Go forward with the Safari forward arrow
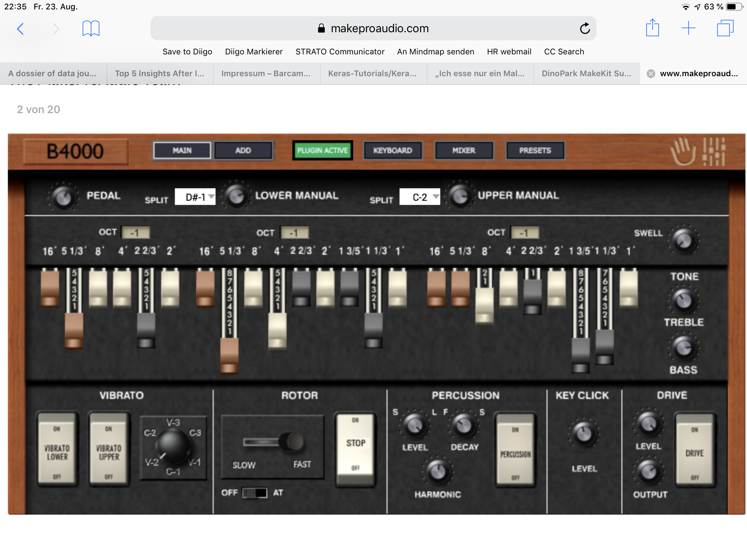 tap(56, 29)
